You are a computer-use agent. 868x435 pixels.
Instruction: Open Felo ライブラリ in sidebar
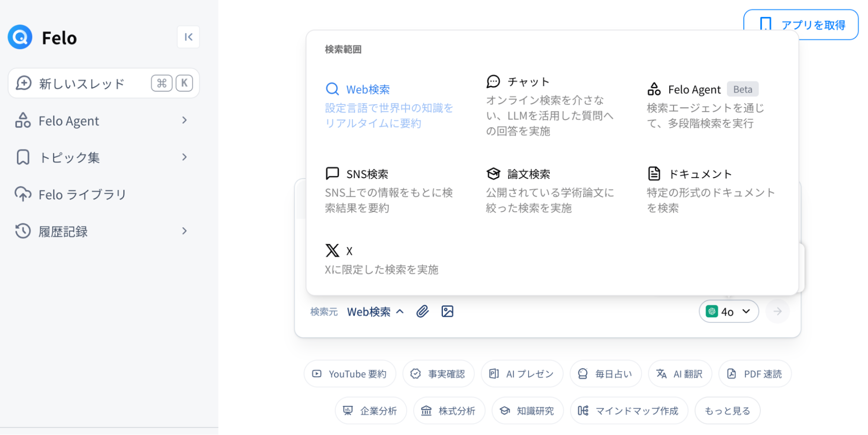[70, 195]
